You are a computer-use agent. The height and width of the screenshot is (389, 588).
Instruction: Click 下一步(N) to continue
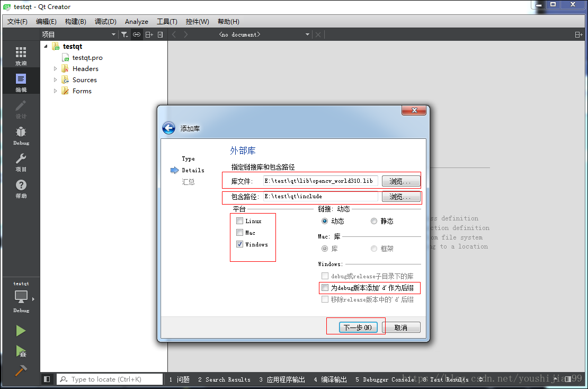coord(358,328)
